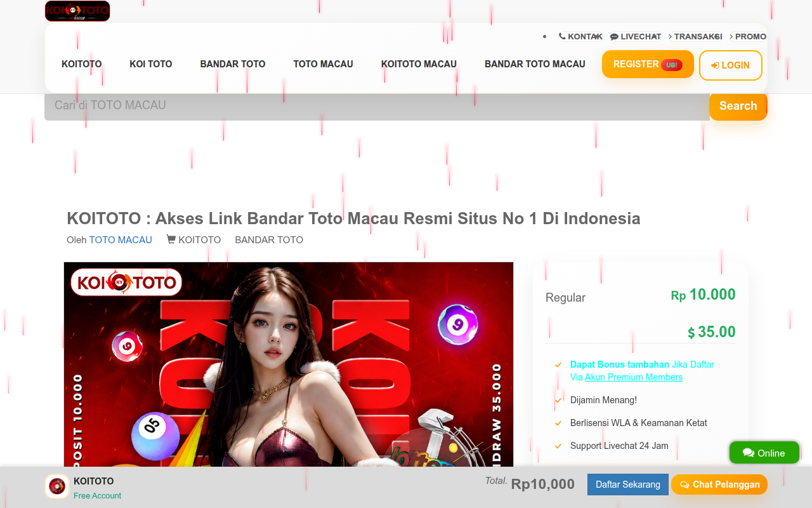Viewport: 812px width, 508px height.
Task: Open the KOITOTO promotional banner image
Action: [289, 364]
